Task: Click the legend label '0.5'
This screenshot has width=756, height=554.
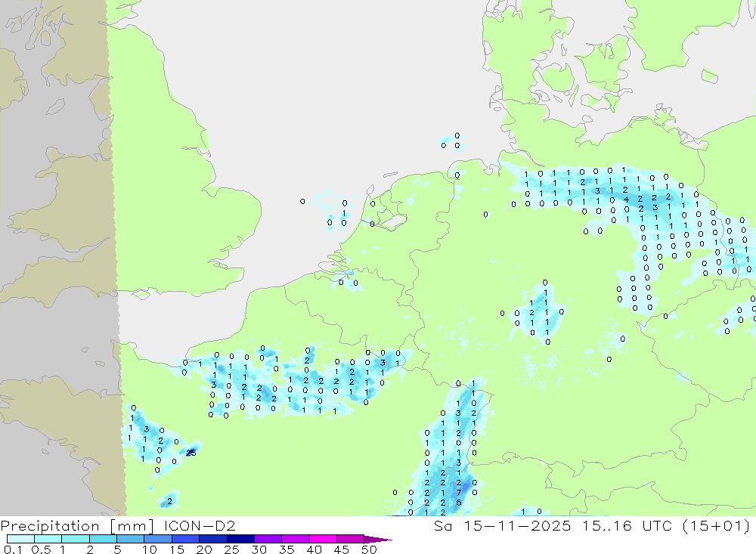Action: coord(41,549)
